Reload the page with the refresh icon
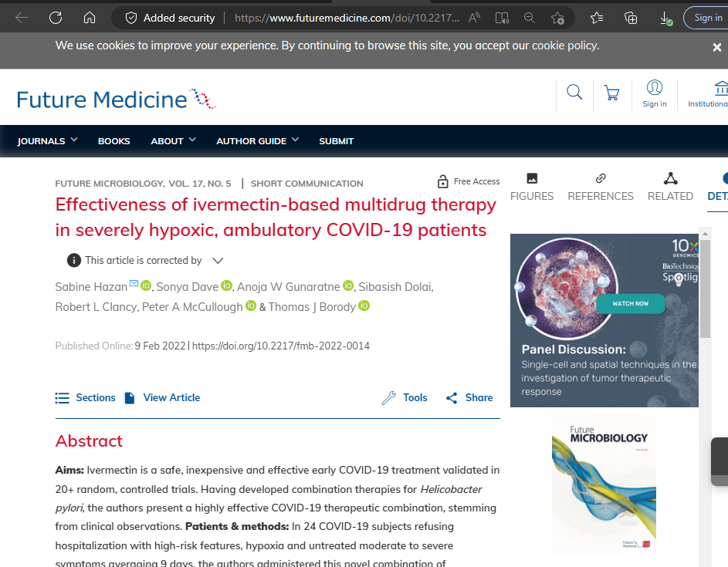 tap(56, 18)
